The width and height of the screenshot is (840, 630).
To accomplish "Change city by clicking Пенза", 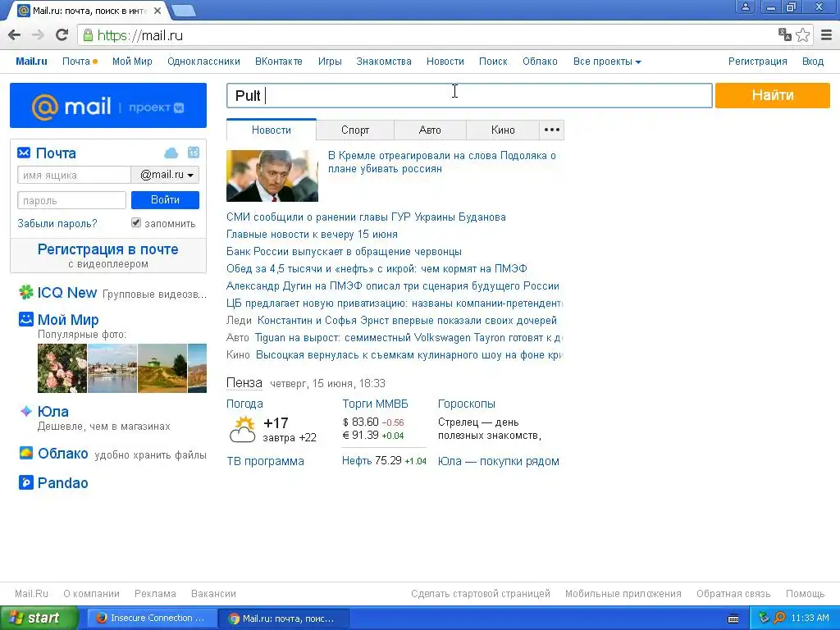I will [244, 383].
